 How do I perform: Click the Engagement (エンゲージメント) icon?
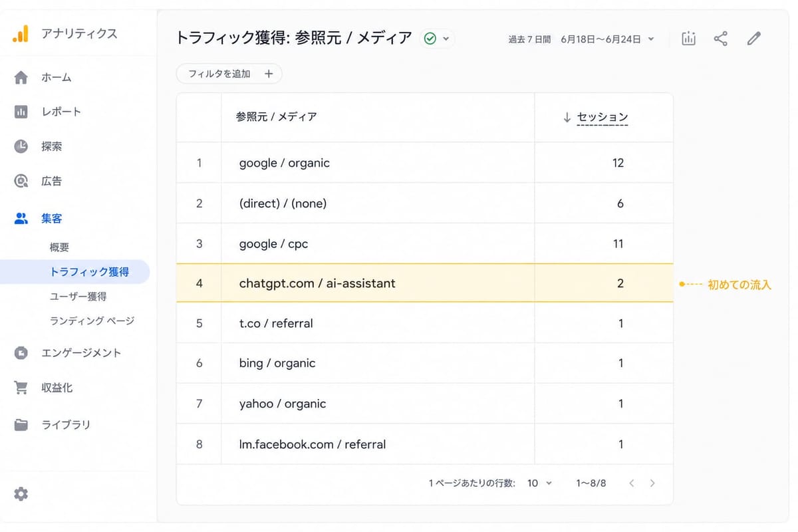[21, 353]
